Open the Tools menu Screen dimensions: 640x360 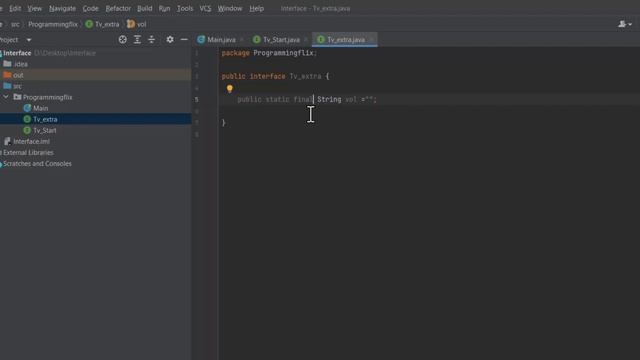(185, 9)
